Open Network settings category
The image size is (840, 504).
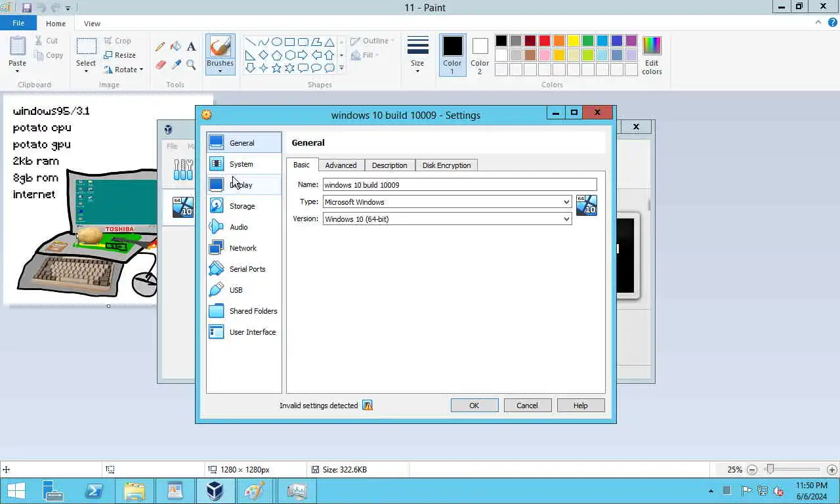coord(244,248)
